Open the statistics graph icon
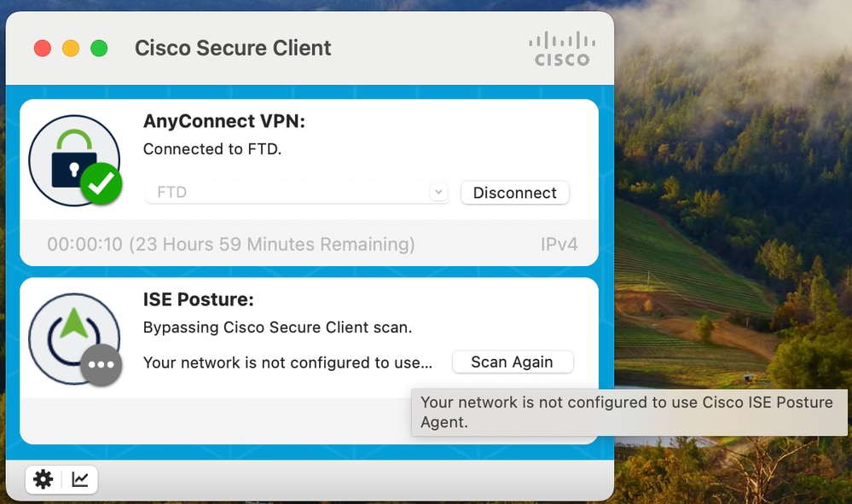This screenshot has height=504, width=852. (79, 479)
